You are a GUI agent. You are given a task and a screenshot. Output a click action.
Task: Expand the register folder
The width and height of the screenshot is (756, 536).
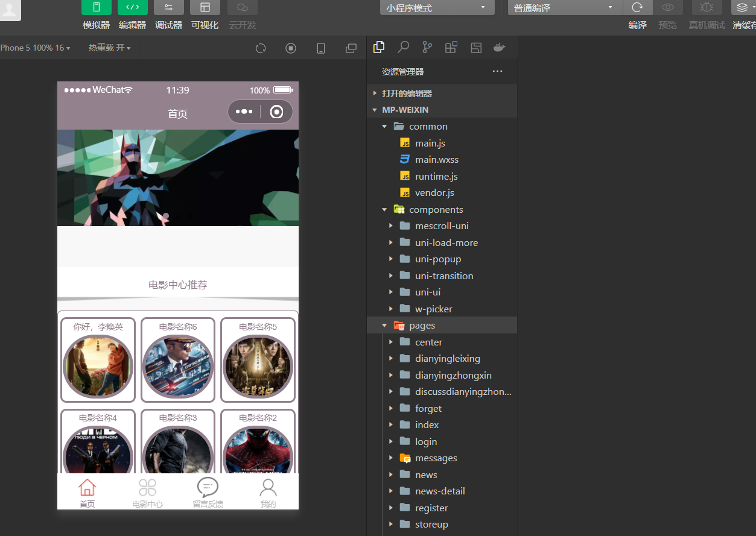[442, 508]
